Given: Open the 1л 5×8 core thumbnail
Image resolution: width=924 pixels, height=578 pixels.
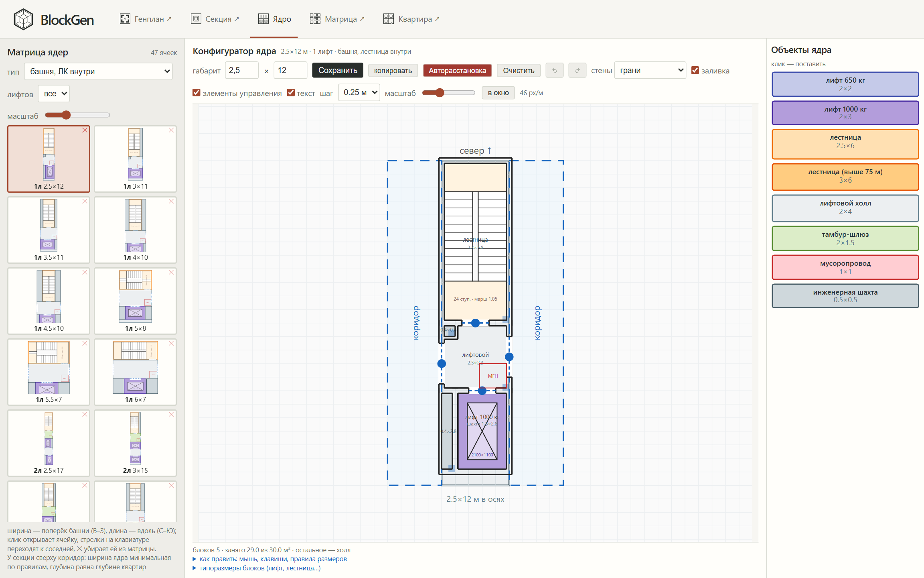Looking at the screenshot, I should coord(136,301).
